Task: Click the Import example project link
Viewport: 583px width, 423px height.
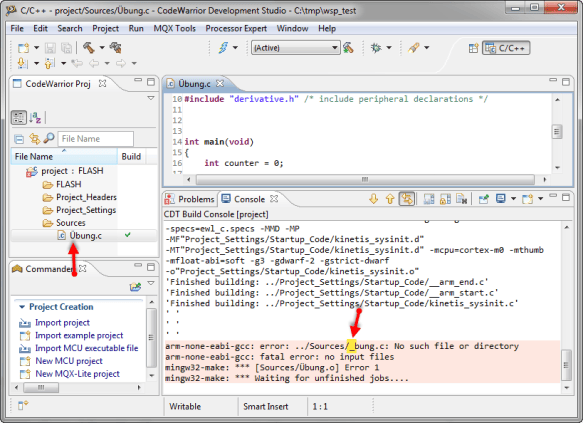Action: point(79,335)
